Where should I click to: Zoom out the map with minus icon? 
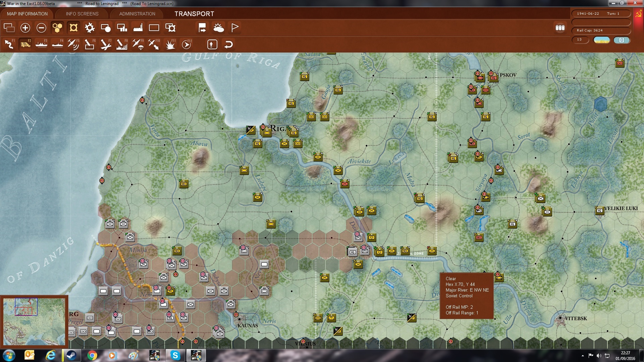click(41, 28)
